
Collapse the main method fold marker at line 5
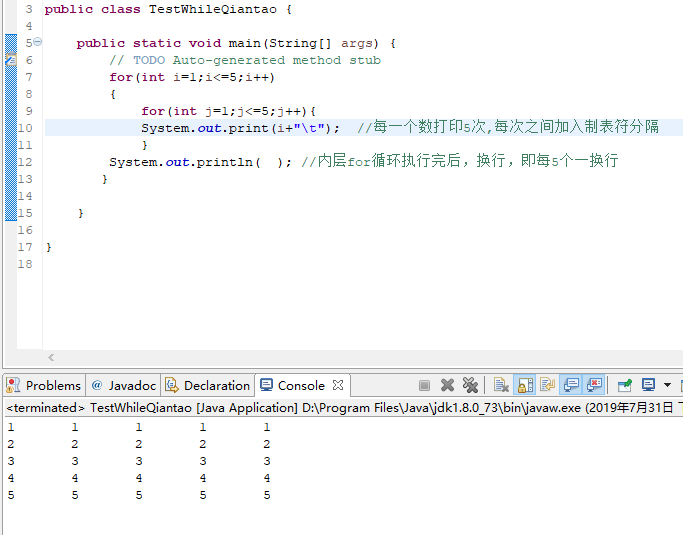[x=38, y=42]
